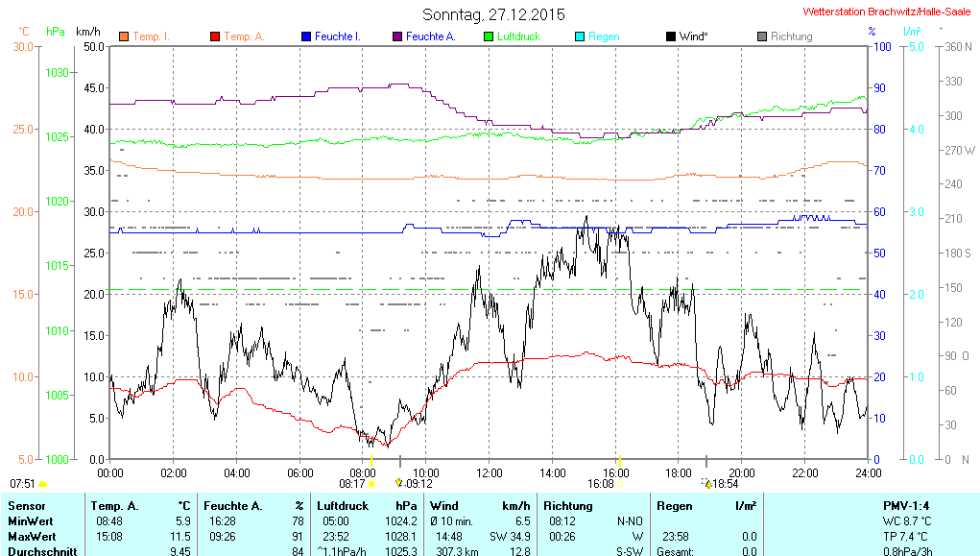
Task: Click the orange Temp. I. legend swatch
Action: (x=124, y=36)
